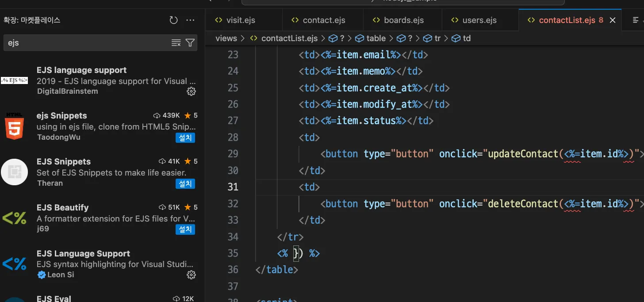This screenshot has width=644, height=302.
Task: Clear the extension search results
Action: point(176,43)
